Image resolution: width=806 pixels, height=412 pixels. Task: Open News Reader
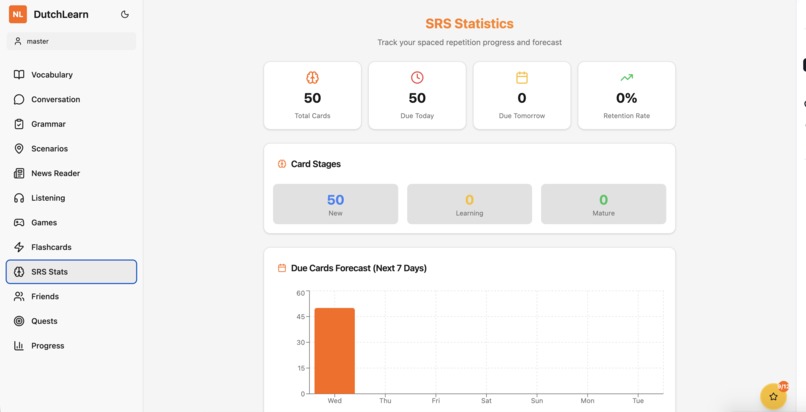click(71, 173)
